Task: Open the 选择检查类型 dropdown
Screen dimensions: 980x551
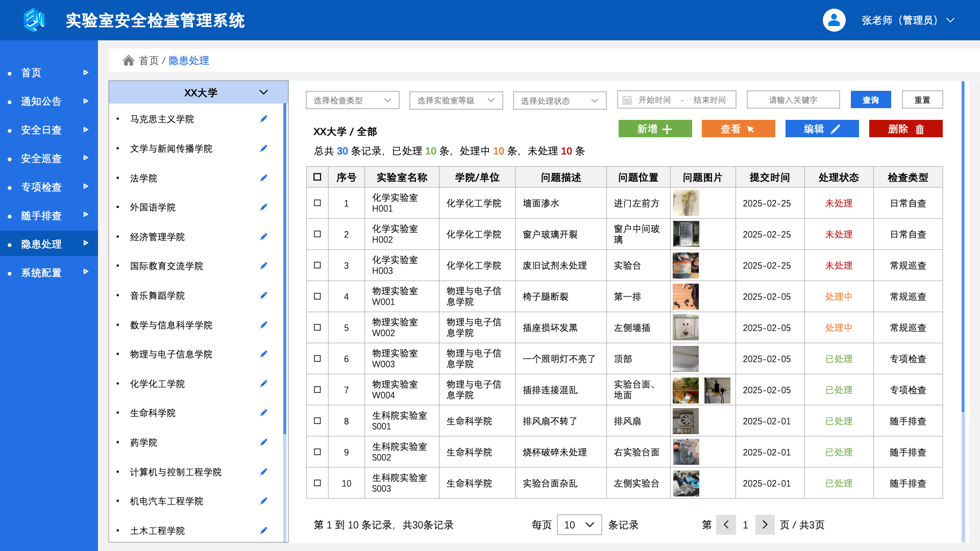Action: (352, 101)
